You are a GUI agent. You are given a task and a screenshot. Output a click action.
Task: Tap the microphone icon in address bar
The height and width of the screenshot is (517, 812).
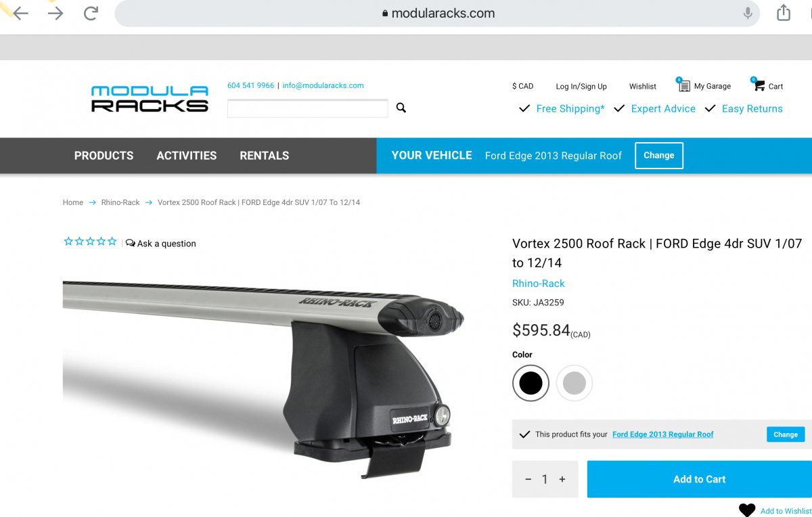(748, 13)
